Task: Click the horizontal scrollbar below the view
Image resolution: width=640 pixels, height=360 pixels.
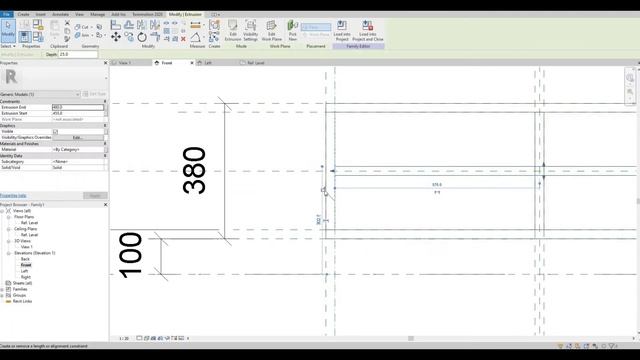Action: pyautogui.click(x=411, y=338)
